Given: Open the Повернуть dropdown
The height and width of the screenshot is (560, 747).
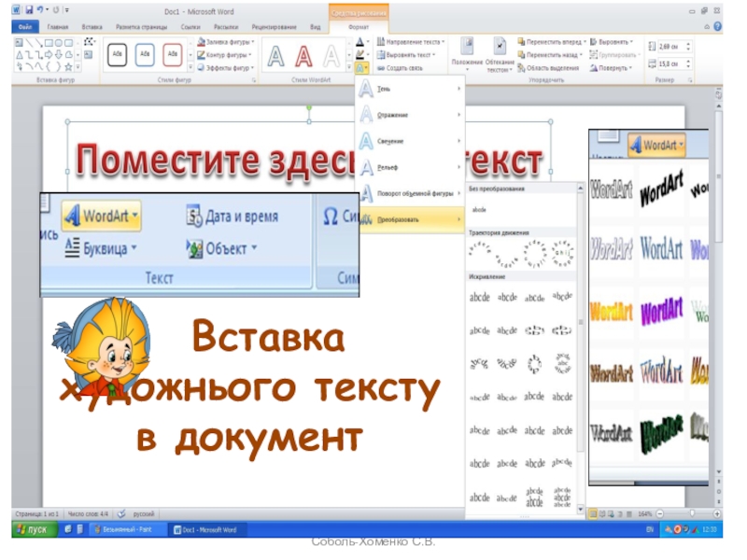Looking at the screenshot, I should pyautogui.click(x=612, y=68).
